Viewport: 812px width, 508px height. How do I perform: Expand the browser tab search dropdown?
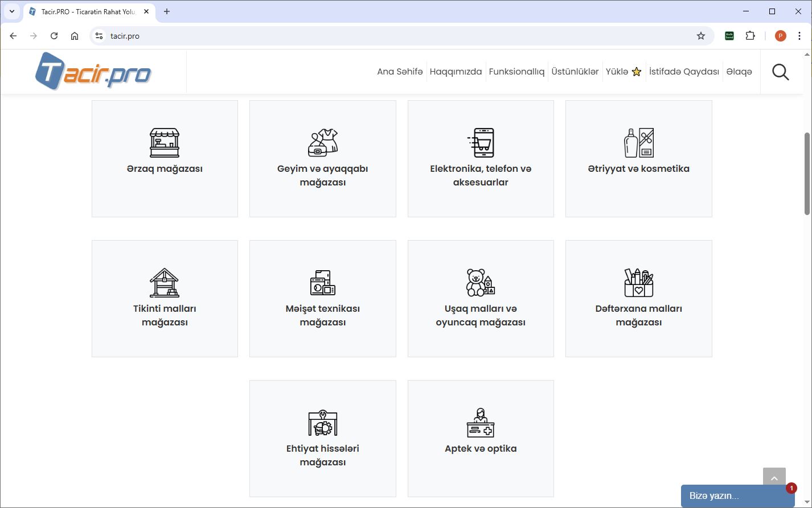coord(12,11)
